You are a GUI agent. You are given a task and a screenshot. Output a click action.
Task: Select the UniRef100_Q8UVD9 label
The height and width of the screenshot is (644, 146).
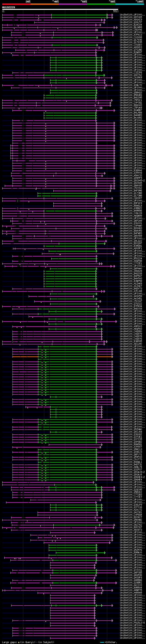point(131,236)
